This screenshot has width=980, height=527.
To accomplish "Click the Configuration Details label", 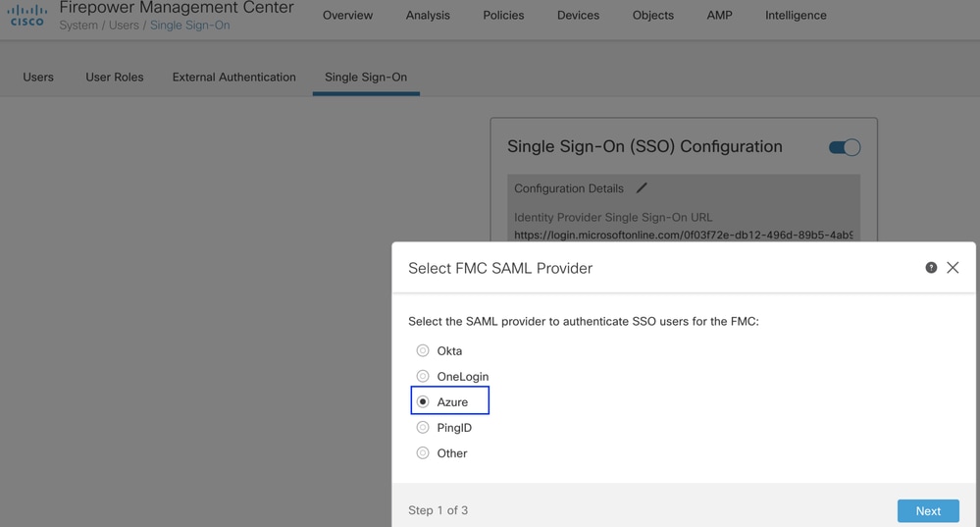I will [x=569, y=188].
